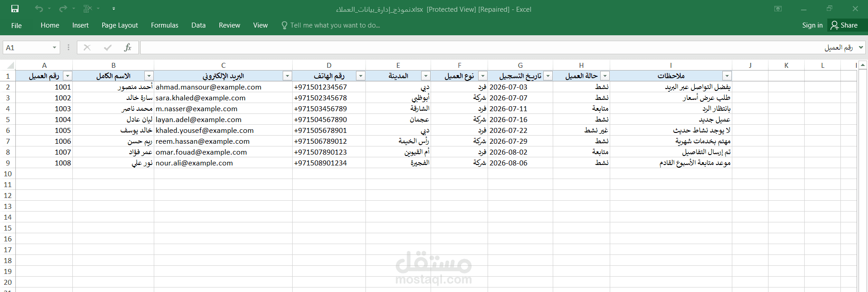The height and width of the screenshot is (292, 868).
Task: Open filter dropdown for البريد الإلكتروني column
Action: (287, 76)
